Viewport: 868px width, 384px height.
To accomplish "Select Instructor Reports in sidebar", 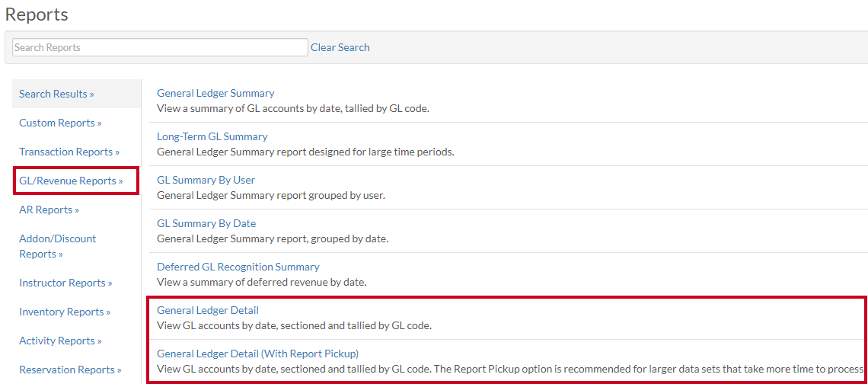I will [x=65, y=283].
